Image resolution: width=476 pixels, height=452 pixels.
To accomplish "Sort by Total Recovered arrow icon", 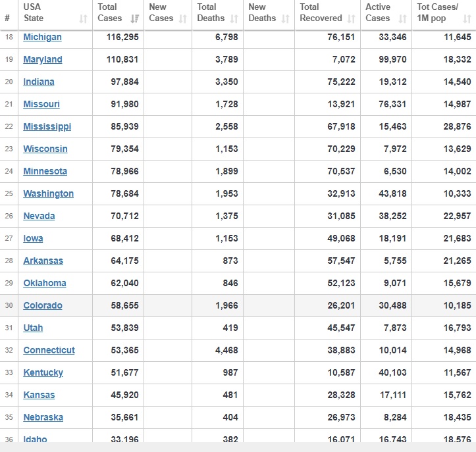I will pyautogui.click(x=351, y=19).
